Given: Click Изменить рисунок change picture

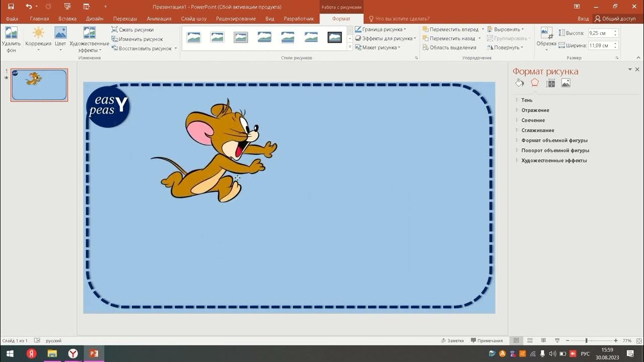Looking at the screenshot, I should pyautogui.click(x=137, y=39).
